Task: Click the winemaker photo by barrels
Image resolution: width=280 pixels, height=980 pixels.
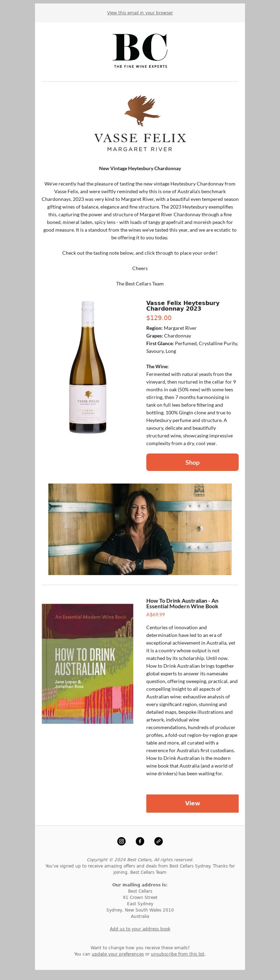Action: (140, 529)
